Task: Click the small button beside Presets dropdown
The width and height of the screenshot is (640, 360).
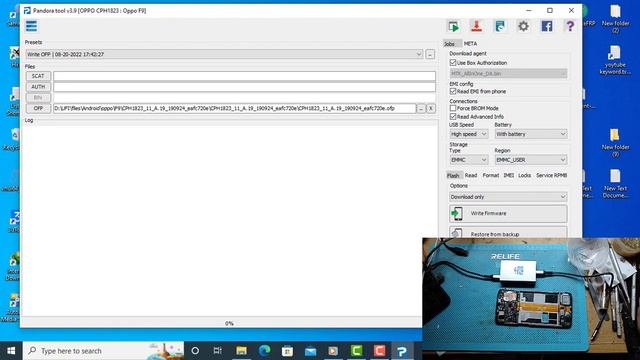Action: click(x=430, y=54)
